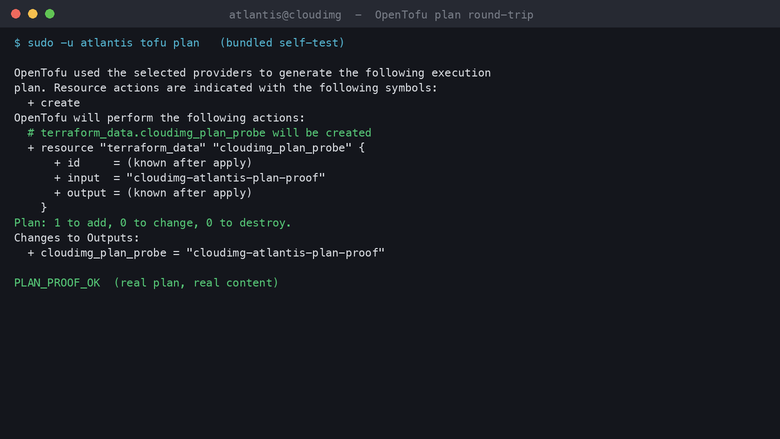Click the '+ output' attribute line

point(153,193)
